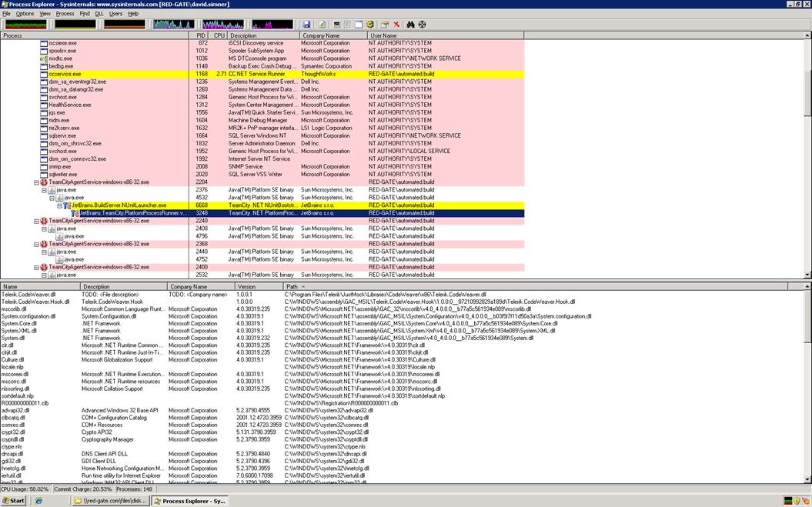Collapse the JetBrains.BuildServer.NUnitLauncher.exe node
This screenshot has width=812, height=507.
click(x=59, y=205)
